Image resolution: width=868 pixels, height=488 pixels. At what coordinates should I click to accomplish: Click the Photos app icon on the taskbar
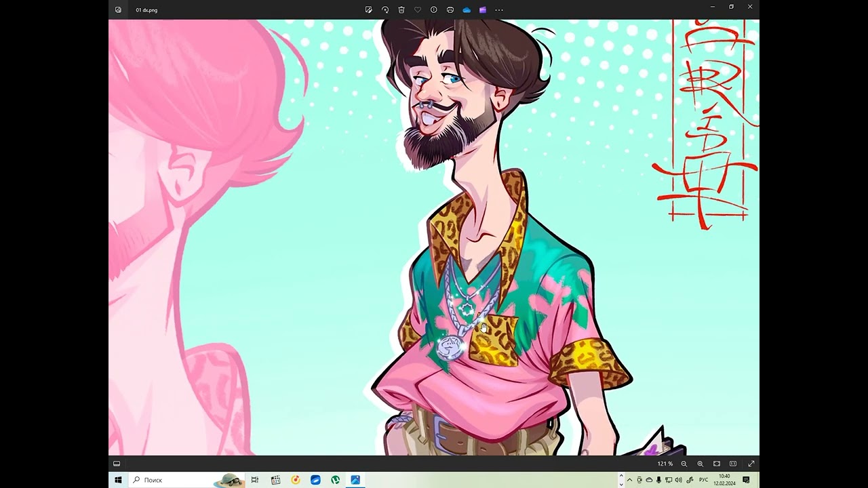[x=355, y=480]
